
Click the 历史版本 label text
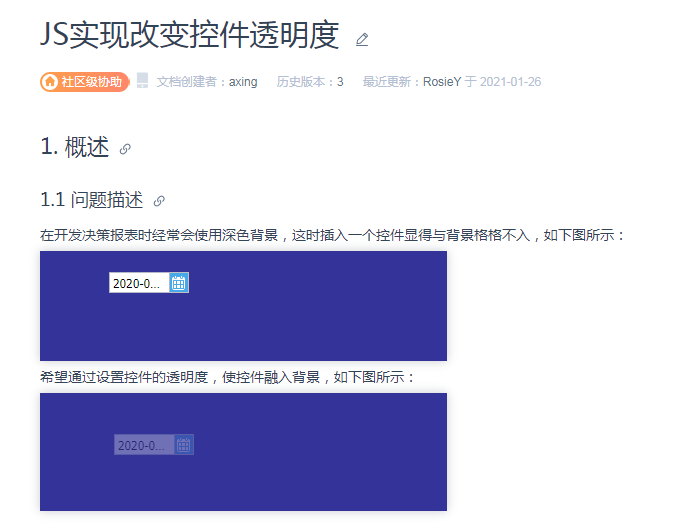tap(301, 82)
